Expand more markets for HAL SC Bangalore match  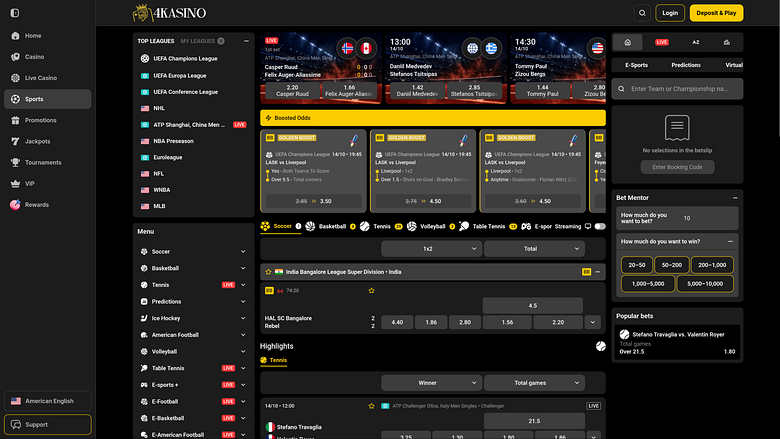pos(592,322)
